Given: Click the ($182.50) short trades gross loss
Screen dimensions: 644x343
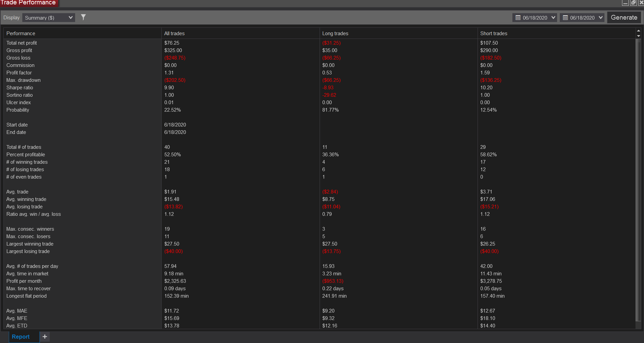Looking at the screenshot, I should 491,58.
